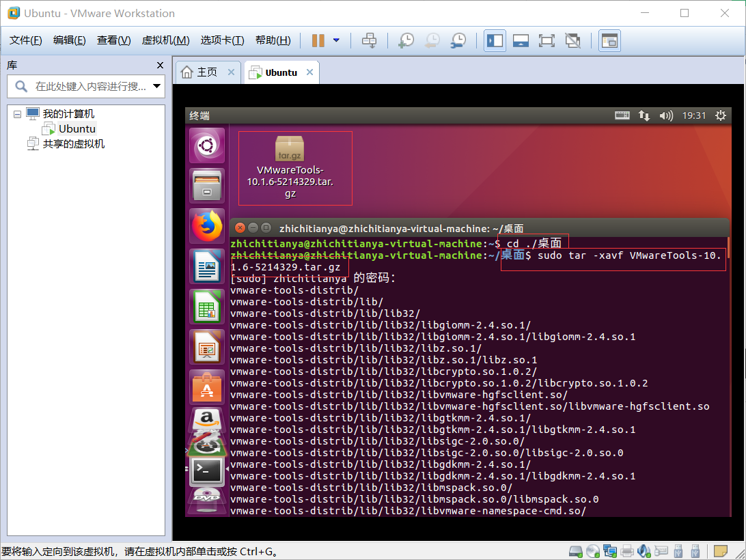Select the VMwareTools tar.gz desktop file
746x560 pixels.
pyautogui.click(x=290, y=167)
